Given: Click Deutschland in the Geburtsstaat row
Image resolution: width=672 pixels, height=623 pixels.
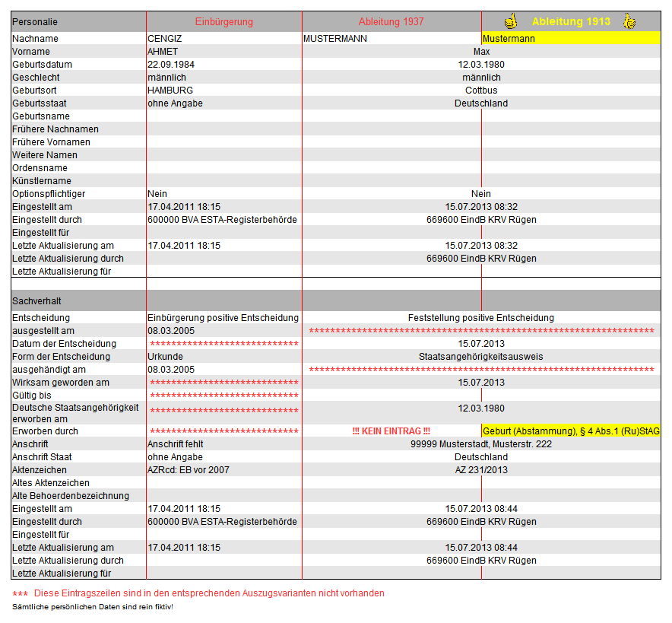Looking at the screenshot, I should tap(481, 103).
